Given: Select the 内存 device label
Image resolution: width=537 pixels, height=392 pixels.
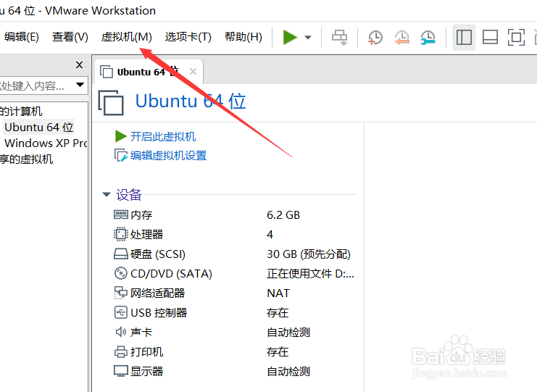Looking at the screenshot, I should (x=141, y=215).
